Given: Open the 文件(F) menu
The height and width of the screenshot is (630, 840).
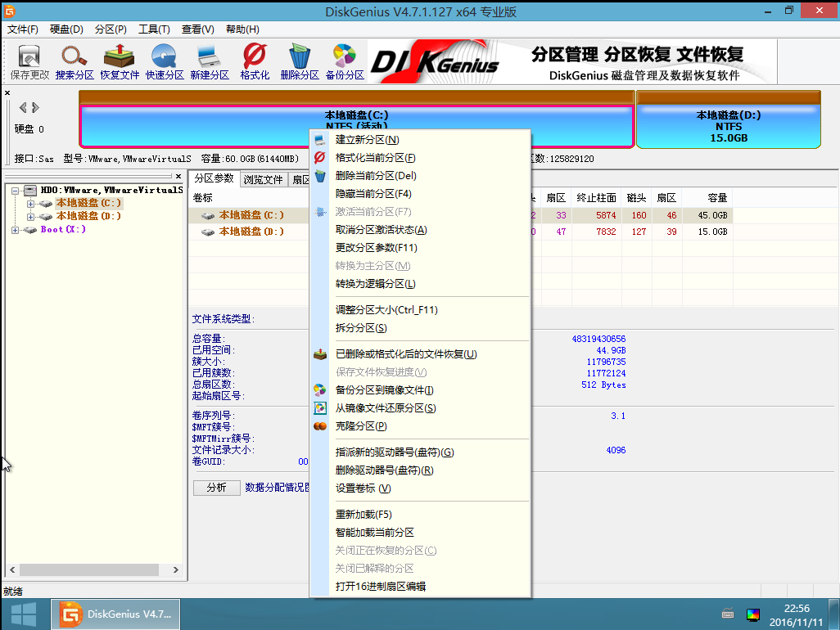Looking at the screenshot, I should pos(22,29).
